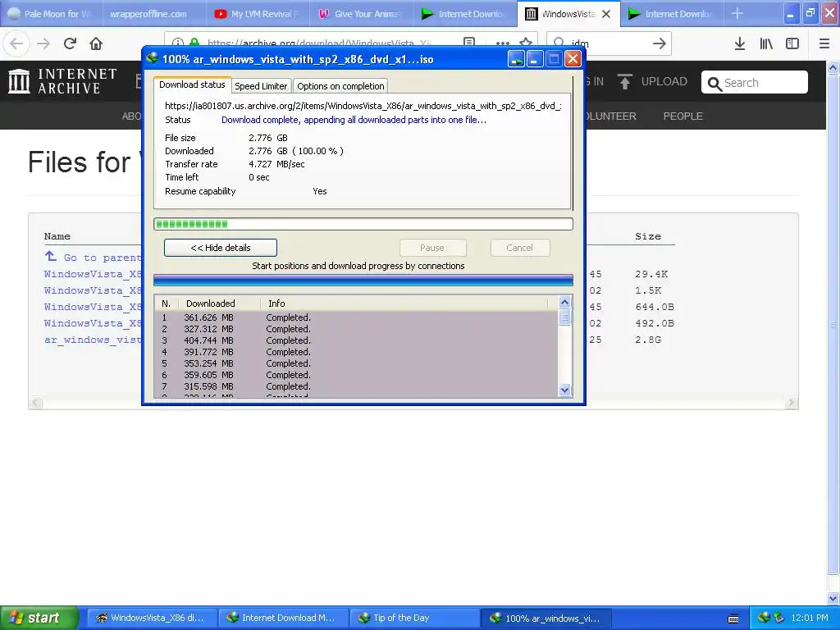Click the page scrollbar down arrow
Screen dimensions: 840x630
833,598
